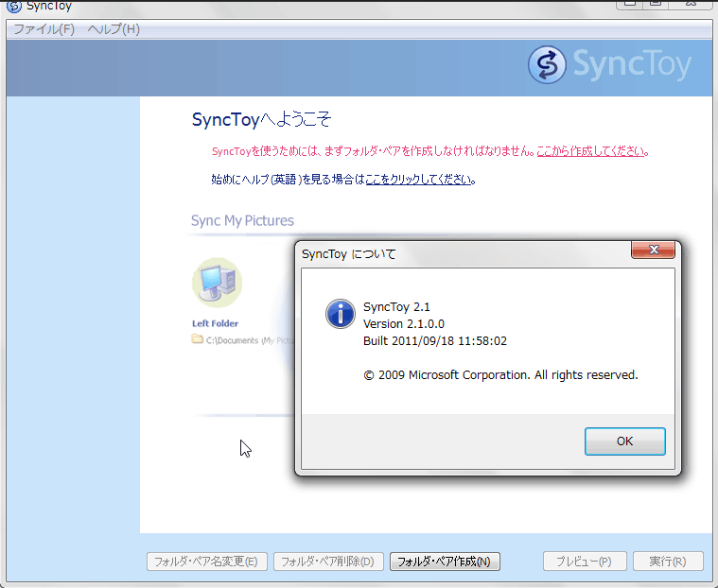718x588 pixels.
Task: Click the SyncToyへようこそ heading
Action: [x=261, y=120]
